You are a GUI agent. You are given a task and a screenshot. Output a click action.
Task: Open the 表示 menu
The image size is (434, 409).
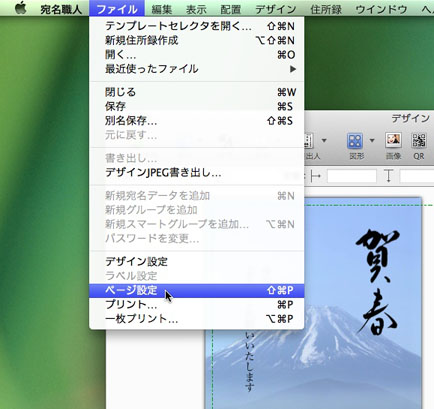click(196, 9)
